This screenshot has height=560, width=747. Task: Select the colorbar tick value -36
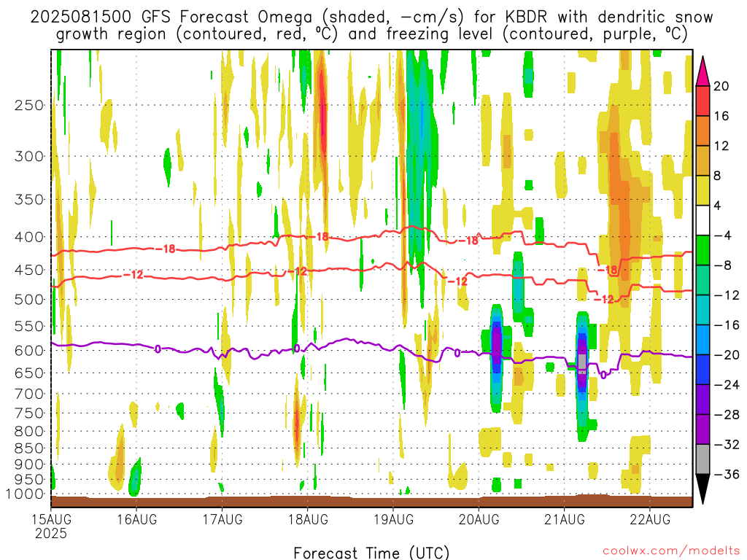[726, 474]
